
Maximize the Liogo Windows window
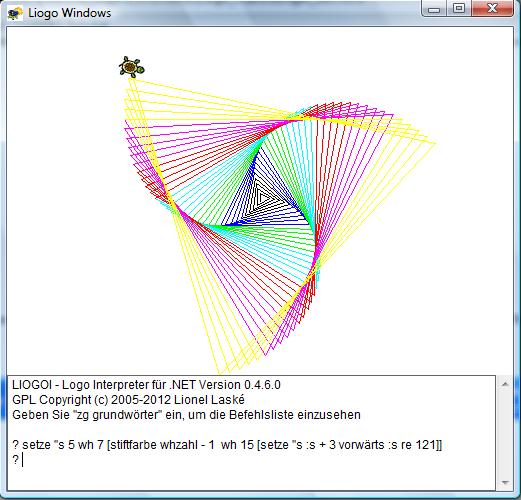point(459,9)
